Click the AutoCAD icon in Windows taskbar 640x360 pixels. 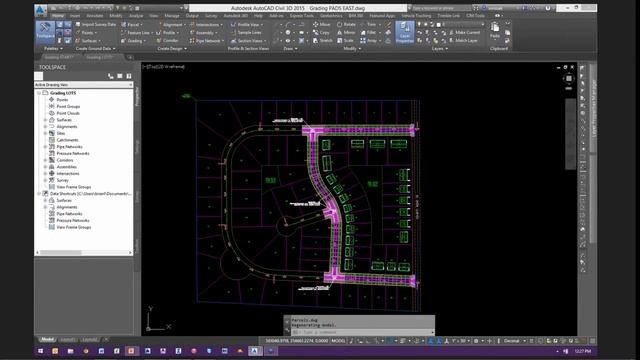point(255,351)
